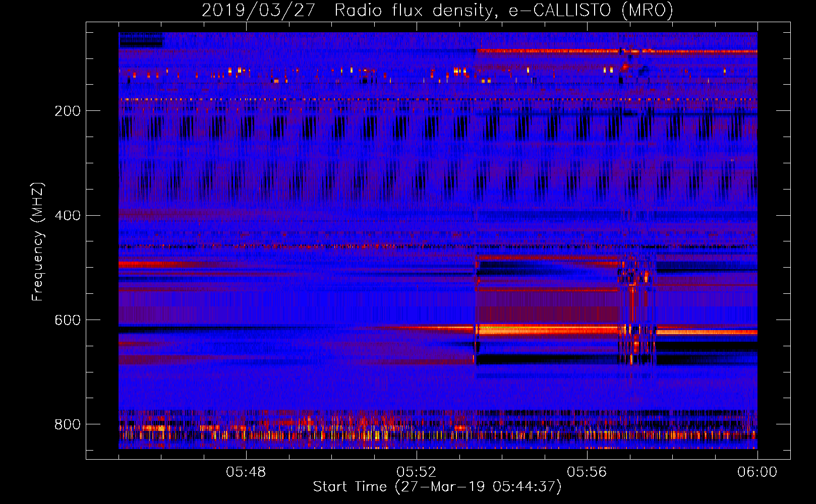
Task: Click the "05:52" time tick label
Action: (x=416, y=472)
